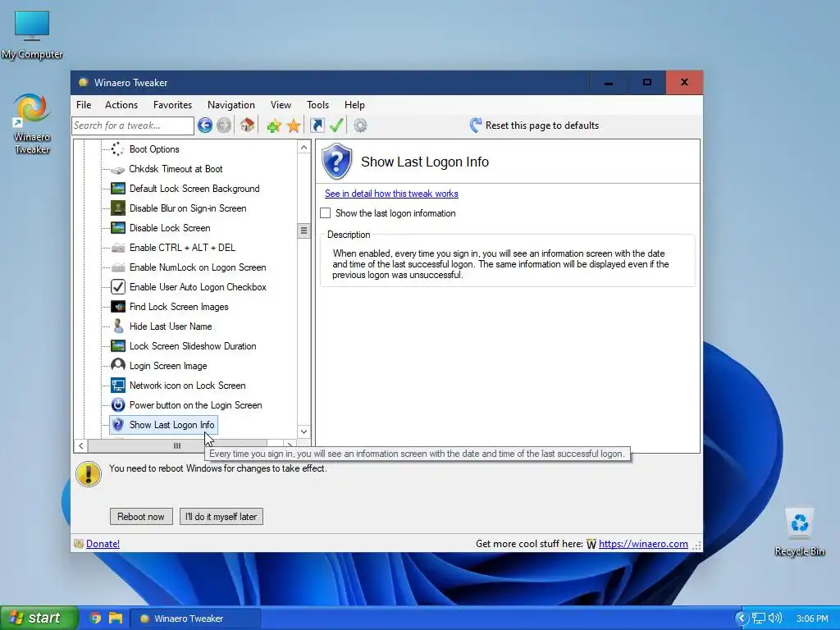Viewport: 840px width, 630px height.
Task: Click the Power button on the Login Screen icon
Action: click(118, 405)
